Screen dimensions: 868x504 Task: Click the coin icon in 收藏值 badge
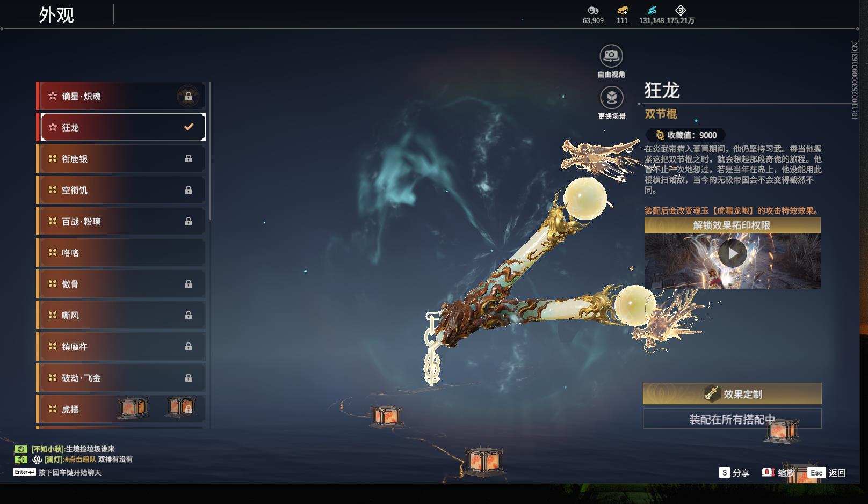click(x=660, y=135)
